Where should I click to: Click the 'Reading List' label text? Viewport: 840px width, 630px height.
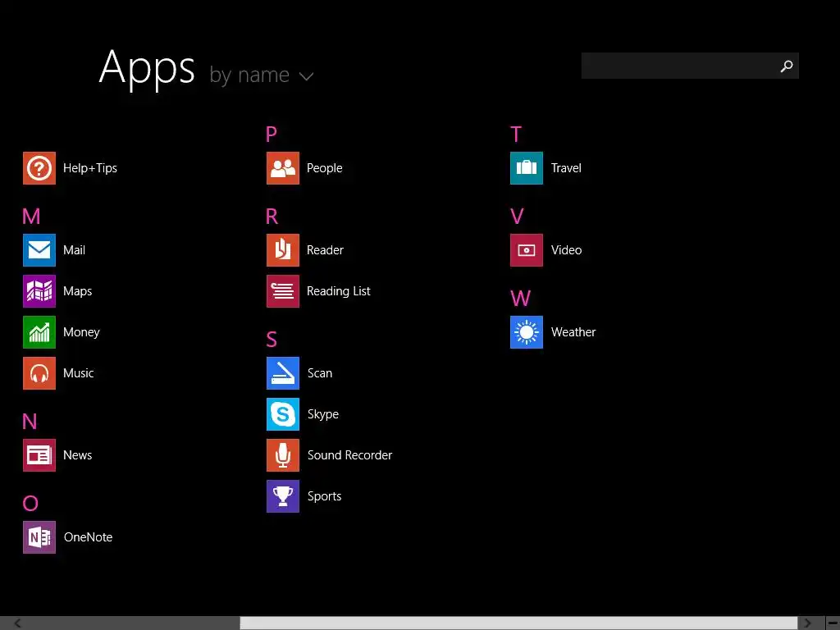point(339,291)
